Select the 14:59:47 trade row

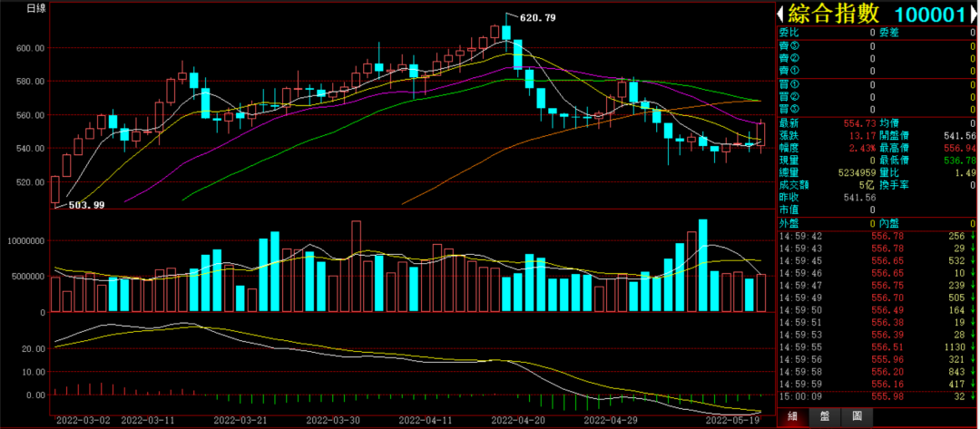pyautogui.click(x=877, y=286)
